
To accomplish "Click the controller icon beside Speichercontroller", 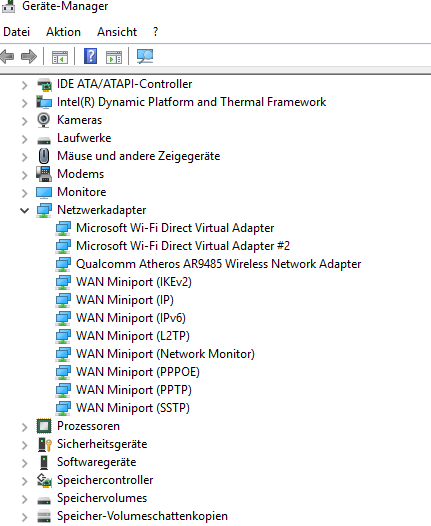I will tap(44, 480).
